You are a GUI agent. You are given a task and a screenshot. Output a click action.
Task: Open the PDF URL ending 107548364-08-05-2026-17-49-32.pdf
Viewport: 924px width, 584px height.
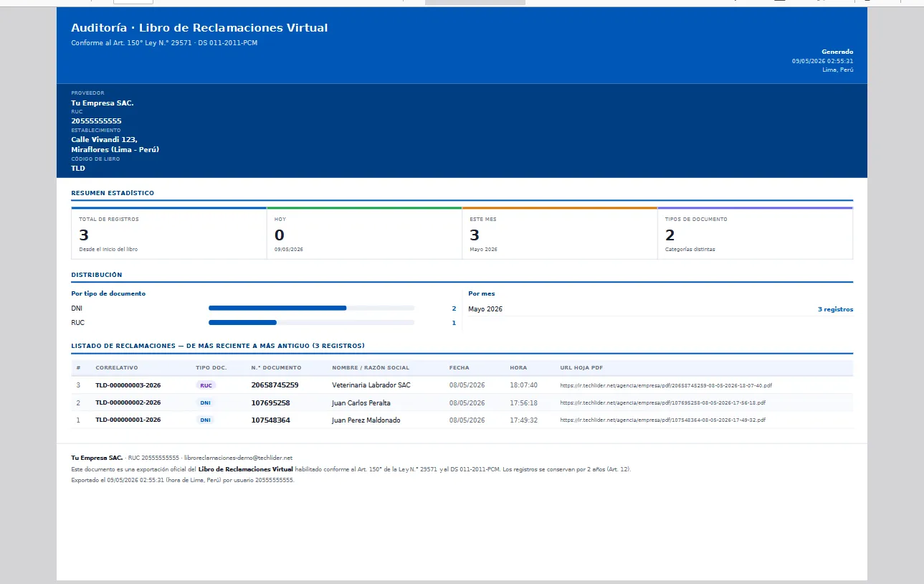tap(662, 420)
